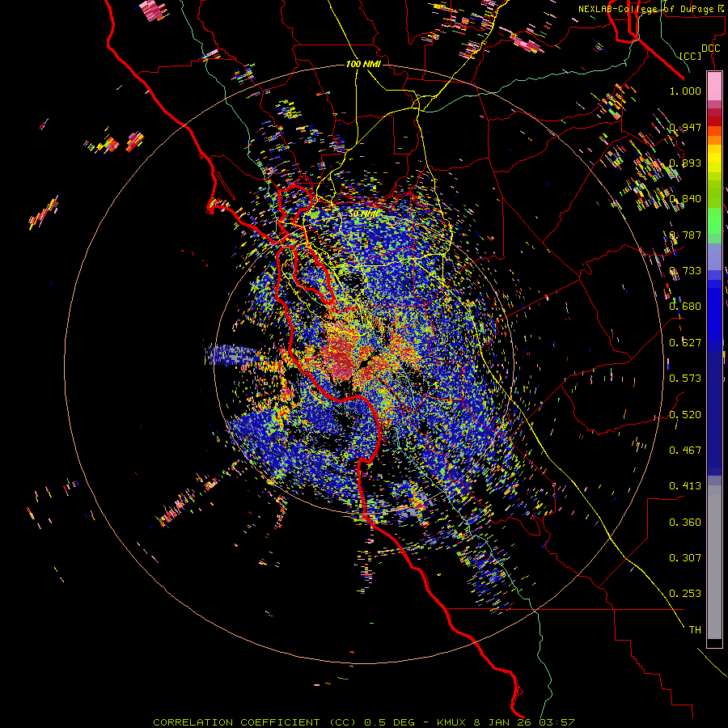Pick the lavender segment of the color bar

point(714,256)
